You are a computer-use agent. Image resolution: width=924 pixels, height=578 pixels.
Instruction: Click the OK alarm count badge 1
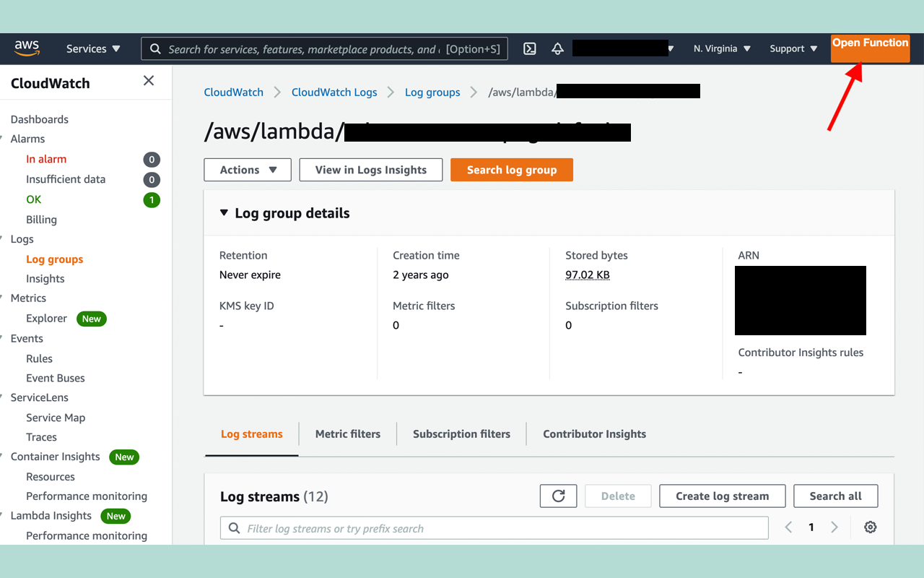[152, 200]
